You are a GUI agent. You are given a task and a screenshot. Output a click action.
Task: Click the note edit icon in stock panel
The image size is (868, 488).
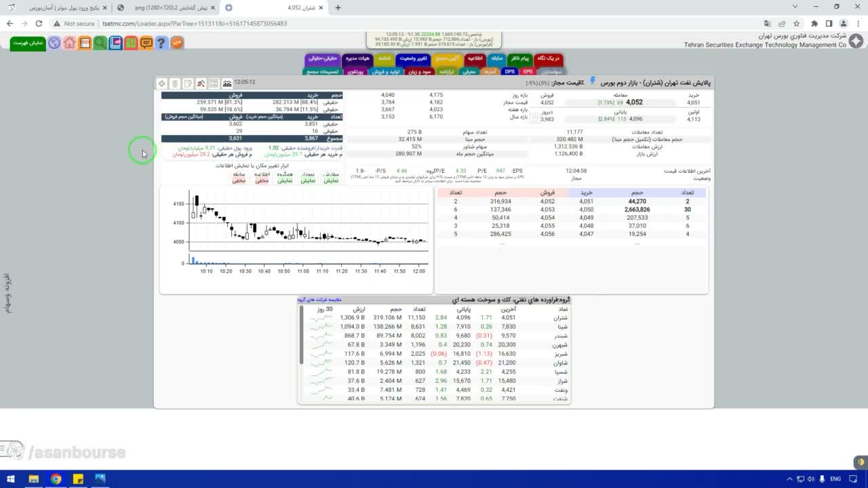click(x=188, y=83)
